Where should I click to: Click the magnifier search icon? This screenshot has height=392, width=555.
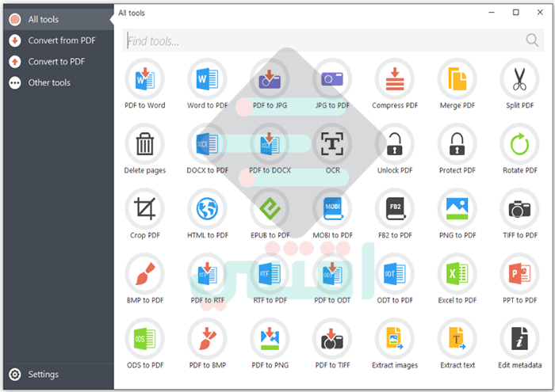532,40
